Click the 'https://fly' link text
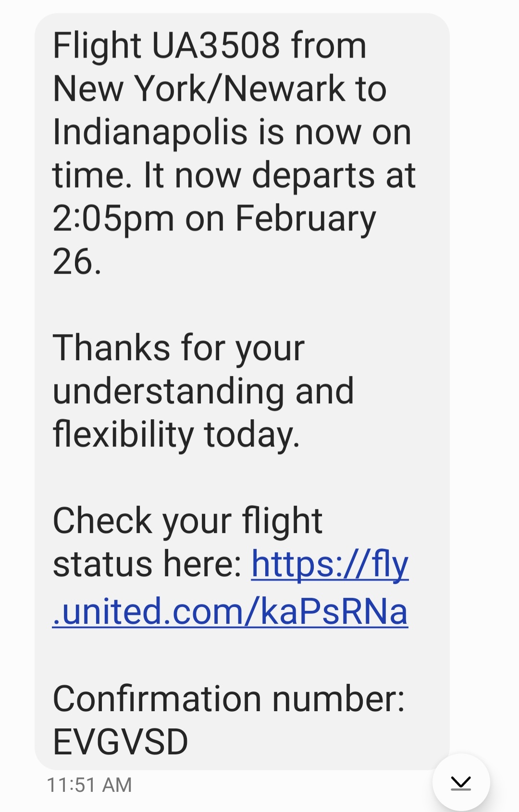This screenshot has width=519, height=812. point(330,564)
